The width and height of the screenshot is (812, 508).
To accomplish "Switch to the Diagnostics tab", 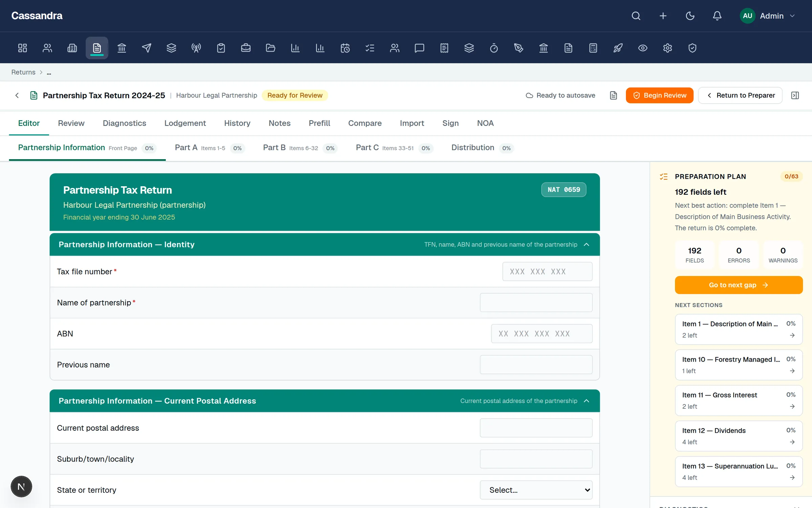I will [125, 123].
